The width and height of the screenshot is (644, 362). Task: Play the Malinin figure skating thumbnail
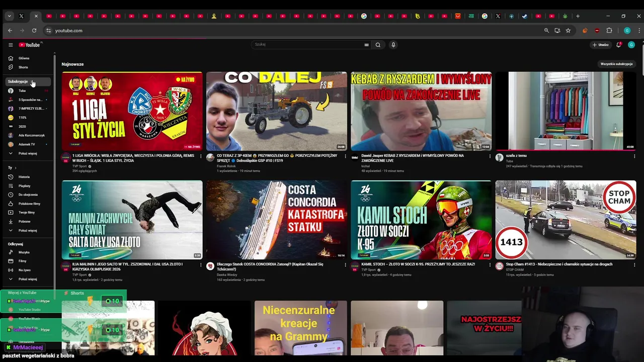(132, 220)
